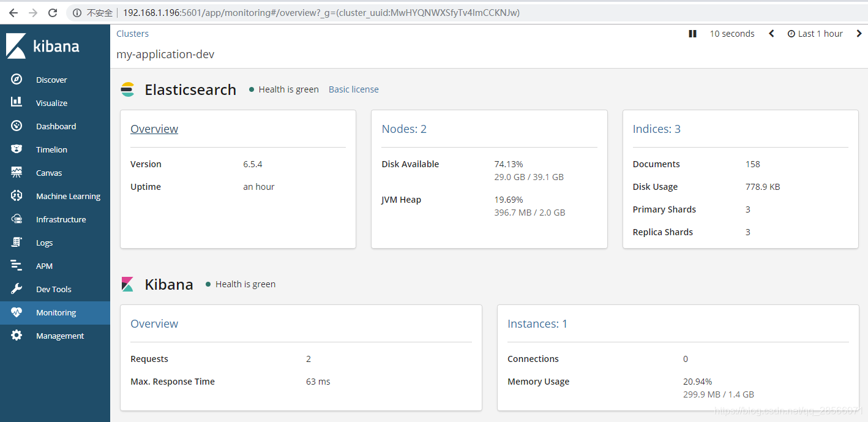This screenshot has height=422, width=868.
Task: Select Timelion menu item
Action: coord(51,149)
